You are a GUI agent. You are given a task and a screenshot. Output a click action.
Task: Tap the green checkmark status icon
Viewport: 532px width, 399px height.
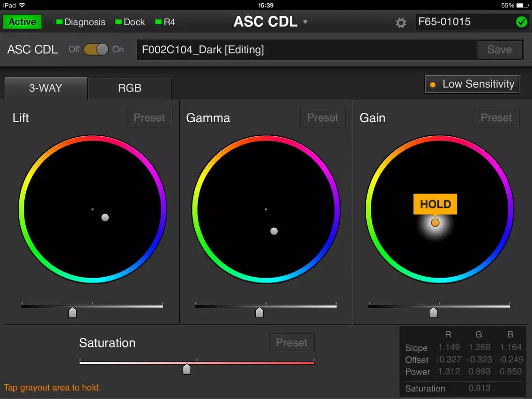(521, 22)
